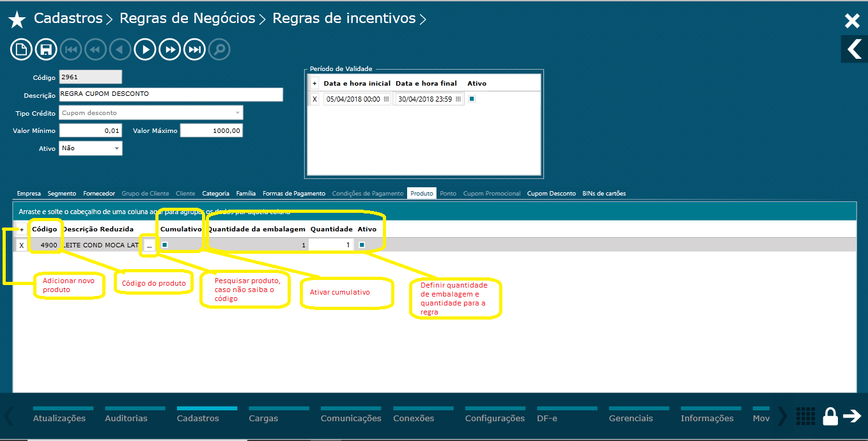This screenshot has height=441, width=868.
Task: Open the Tipo Crédito dropdown
Action: click(x=238, y=112)
